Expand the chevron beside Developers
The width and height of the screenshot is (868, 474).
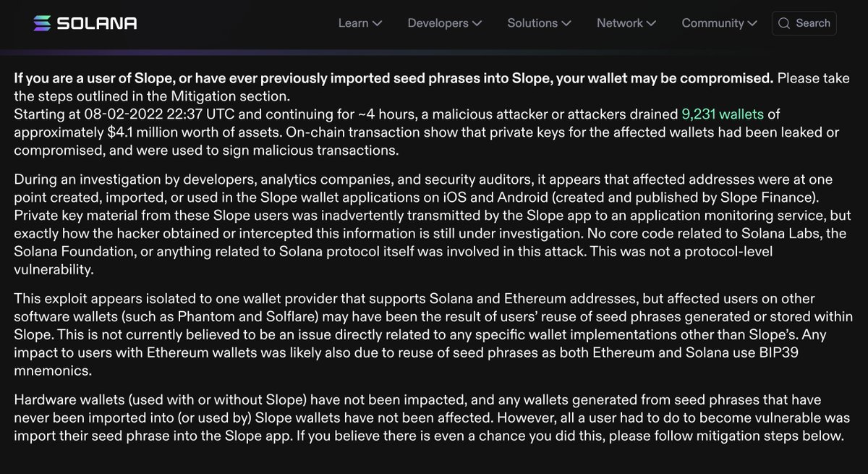(477, 23)
